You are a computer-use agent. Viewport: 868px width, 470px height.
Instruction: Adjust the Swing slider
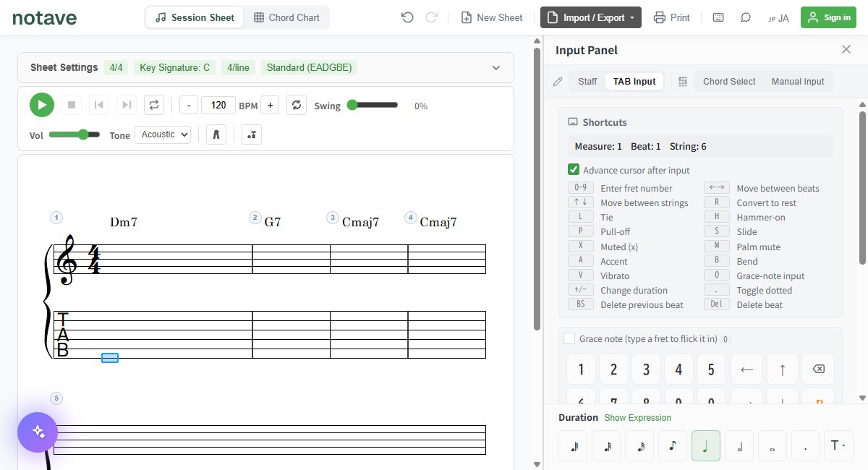[x=373, y=105]
